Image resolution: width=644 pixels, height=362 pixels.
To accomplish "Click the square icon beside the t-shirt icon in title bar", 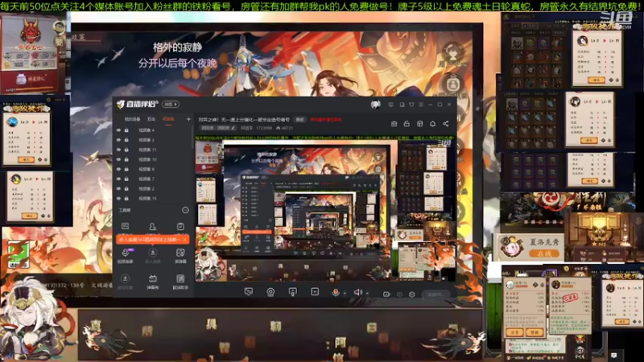I will point(402,105).
